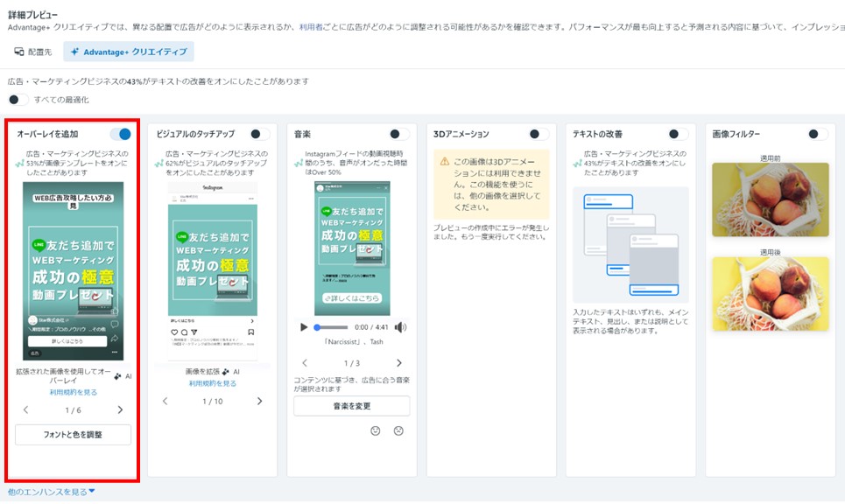Enable the 音楽 toggle
This screenshot has height=504, width=845.
pos(399,134)
